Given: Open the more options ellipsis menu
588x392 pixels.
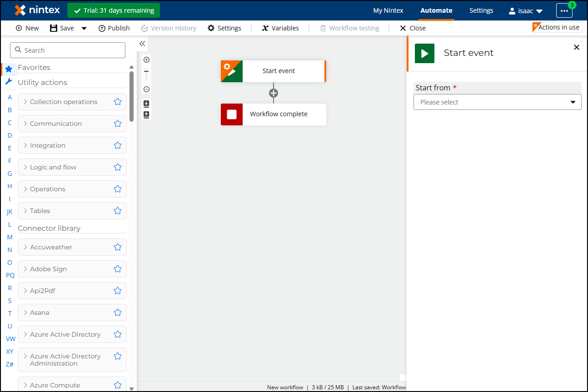Looking at the screenshot, I should tap(564, 10).
